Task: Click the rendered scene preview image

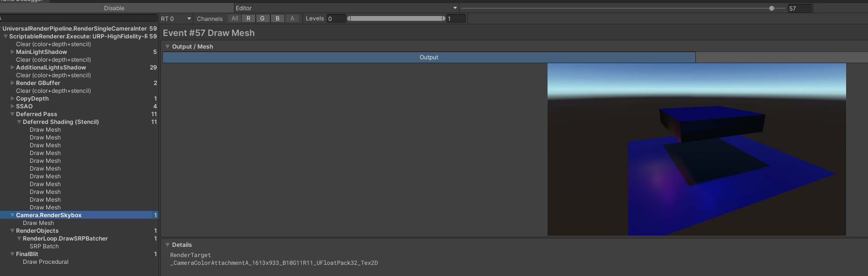Action: click(x=696, y=150)
